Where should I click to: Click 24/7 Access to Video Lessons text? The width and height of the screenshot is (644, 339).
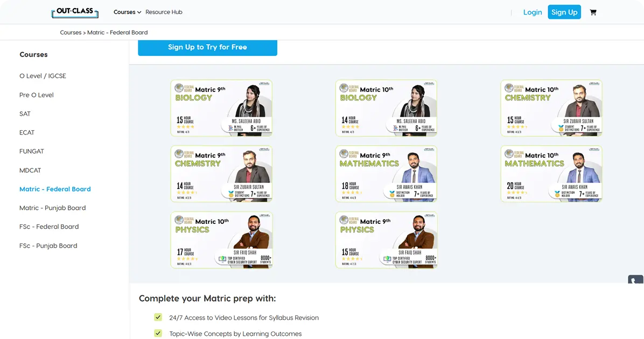coord(244,317)
